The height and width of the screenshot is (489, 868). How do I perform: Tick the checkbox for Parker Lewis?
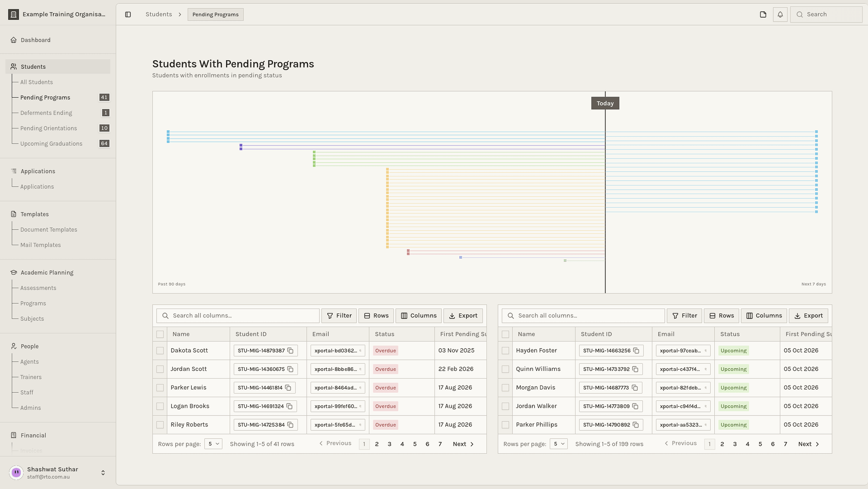[160, 388]
